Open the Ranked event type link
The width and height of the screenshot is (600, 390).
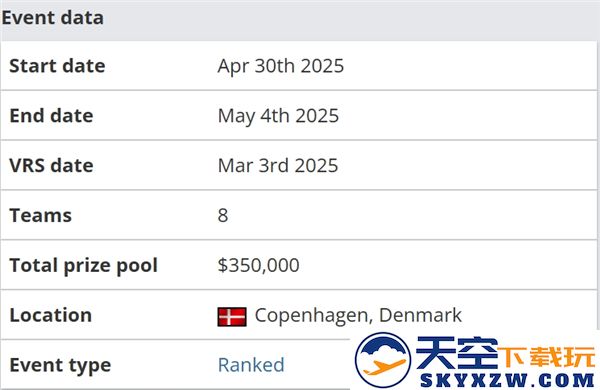[251, 365]
